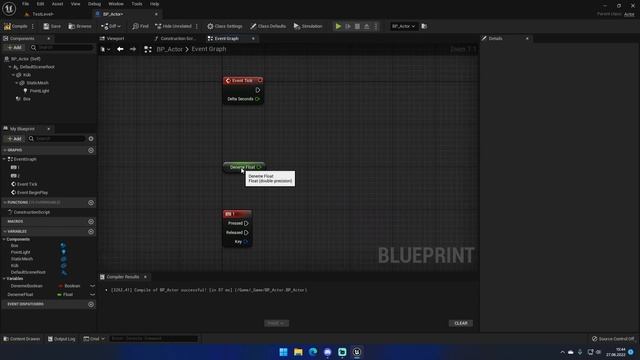The height and width of the screenshot is (360, 640).
Task: Click the Compile toolbar button
Action: pyautogui.click(x=16, y=26)
